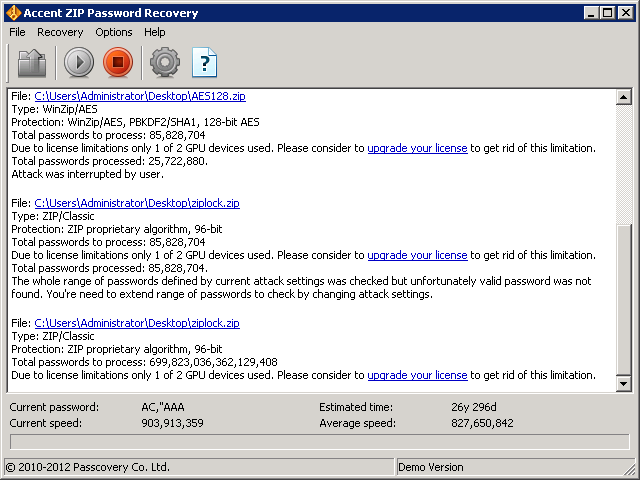
Task: Open the AES128.zip file path link
Action: (140, 97)
